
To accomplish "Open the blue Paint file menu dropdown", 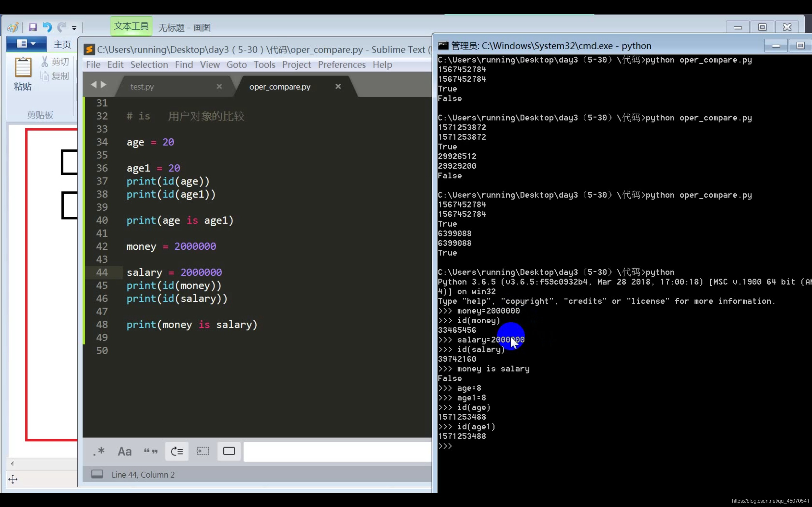I will (x=26, y=44).
